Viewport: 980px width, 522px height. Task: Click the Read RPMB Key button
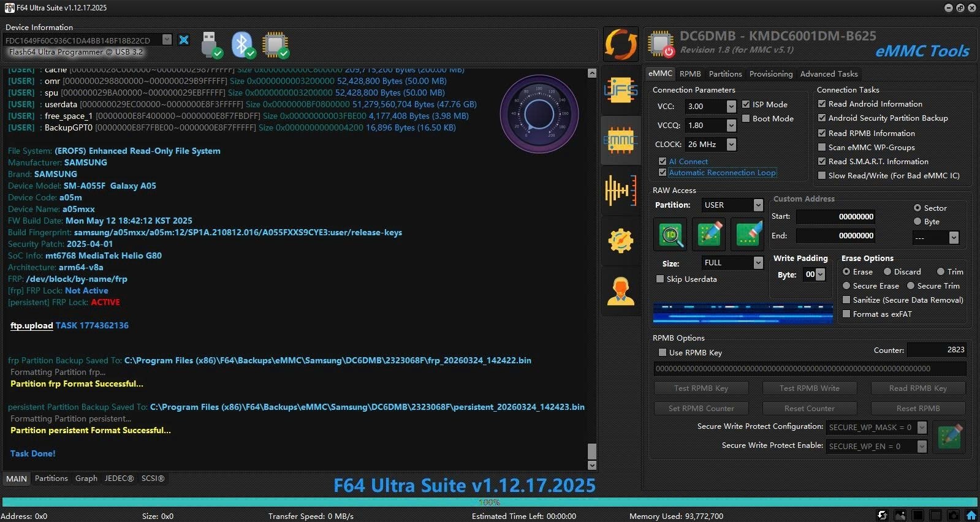(918, 388)
